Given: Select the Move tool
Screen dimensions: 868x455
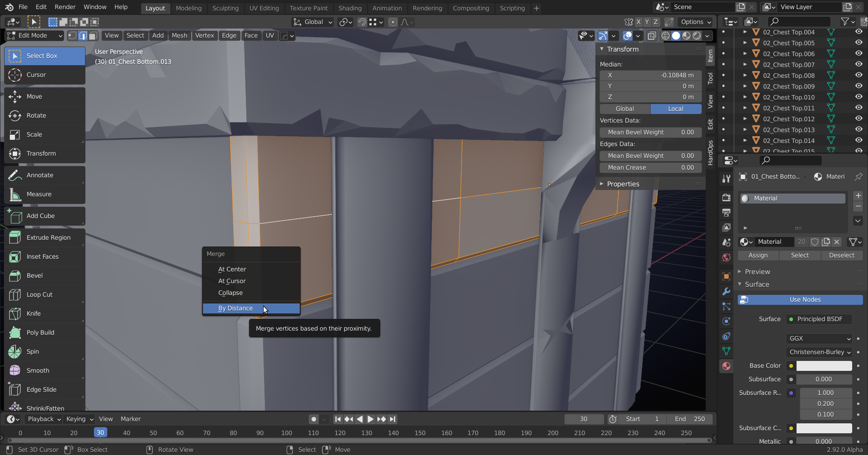Looking at the screenshot, I should (x=44, y=96).
